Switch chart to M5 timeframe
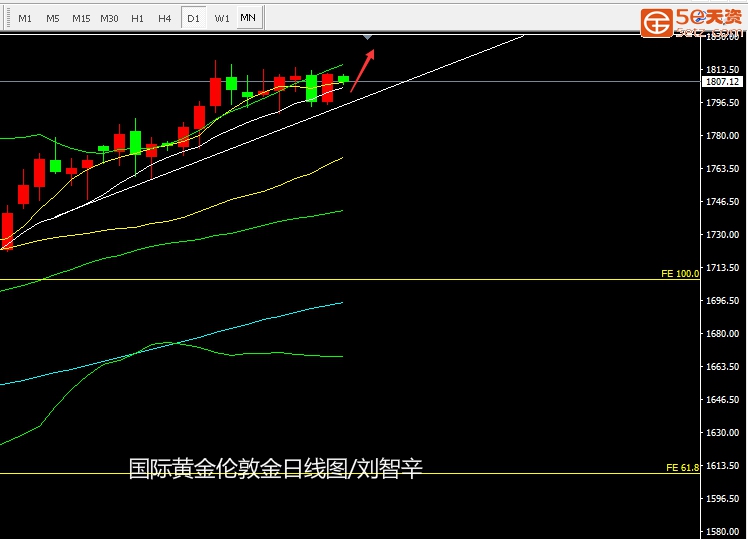Screen dimensions: 748x539 click(x=52, y=19)
